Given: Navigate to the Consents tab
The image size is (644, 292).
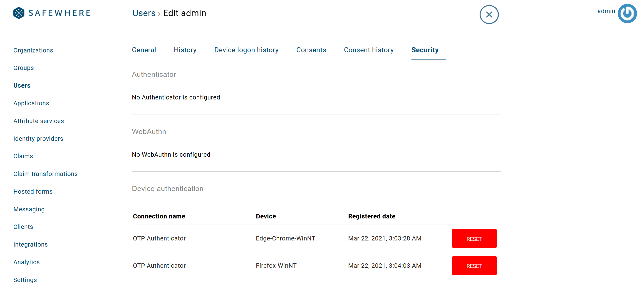Looking at the screenshot, I should pos(311,50).
